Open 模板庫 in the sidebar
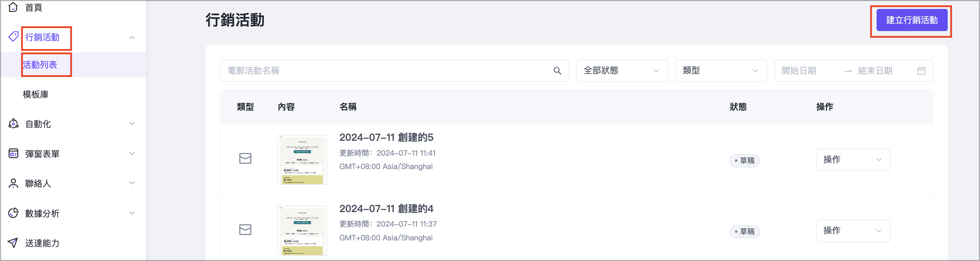 36,94
